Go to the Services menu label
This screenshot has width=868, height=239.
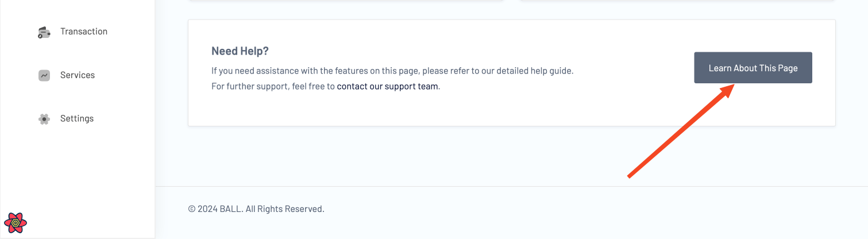(x=78, y=75)
